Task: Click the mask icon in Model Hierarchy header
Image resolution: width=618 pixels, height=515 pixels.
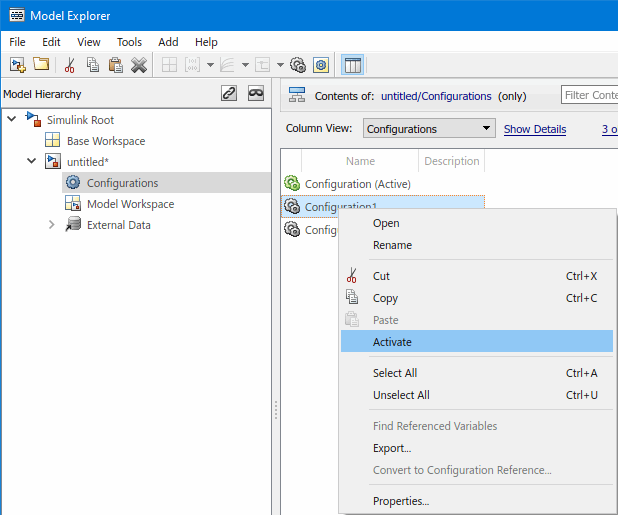Action: [256, 94]
